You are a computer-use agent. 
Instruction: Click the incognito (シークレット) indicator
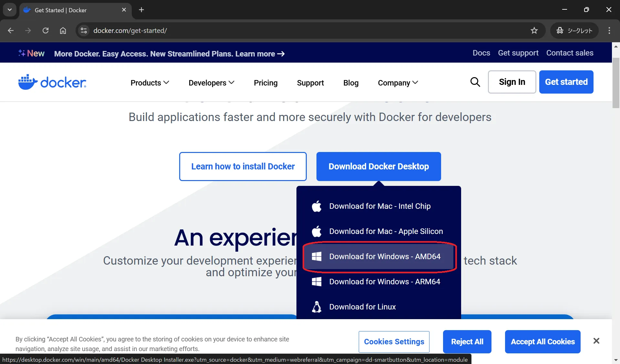click(574, 31)
